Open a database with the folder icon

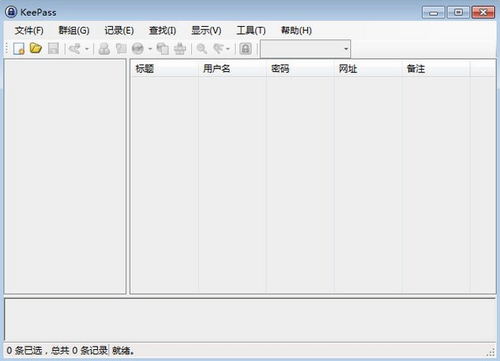click(x=36, y=49)
